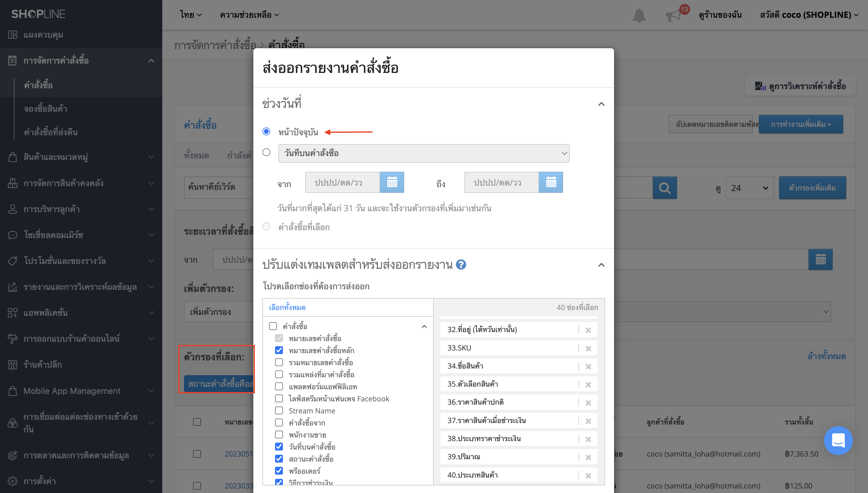Screen dimensions: 868x493
Task: Open the 'ถึง' date calendar picker
Action: 550,182
